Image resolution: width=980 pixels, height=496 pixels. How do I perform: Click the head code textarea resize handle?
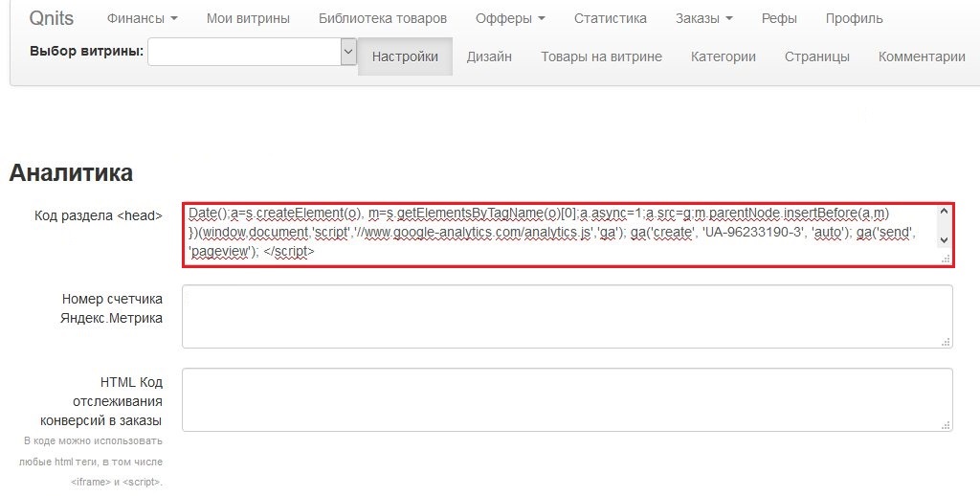pos(946,259)
